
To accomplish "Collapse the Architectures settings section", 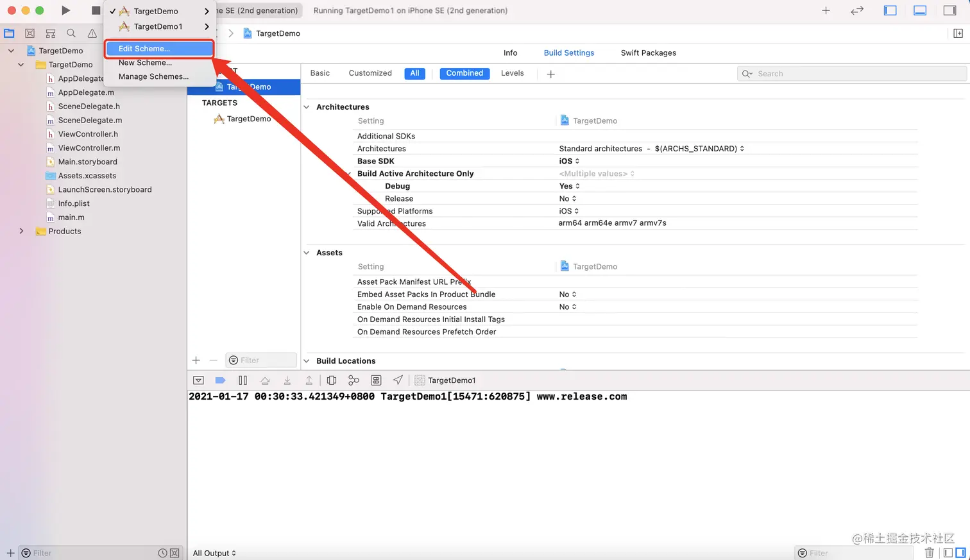I will pos(307,107).
